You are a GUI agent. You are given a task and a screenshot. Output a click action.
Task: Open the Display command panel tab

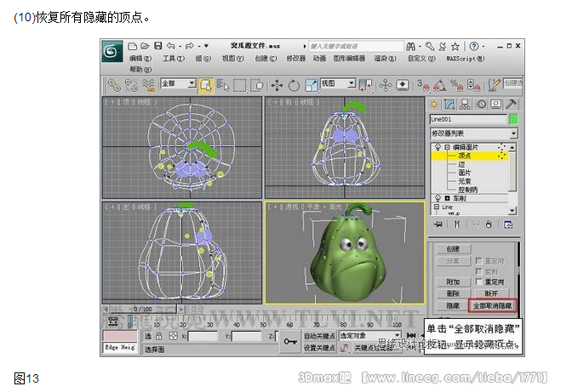(495, 105)
